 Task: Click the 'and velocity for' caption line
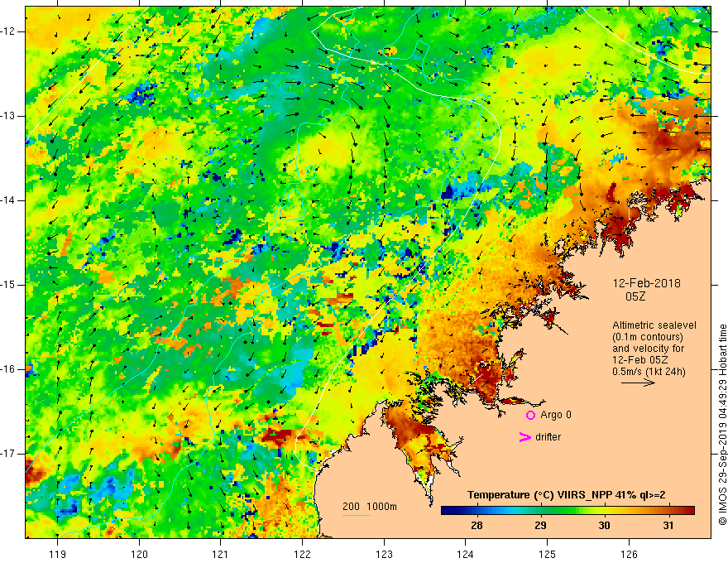tap(648, 349)
